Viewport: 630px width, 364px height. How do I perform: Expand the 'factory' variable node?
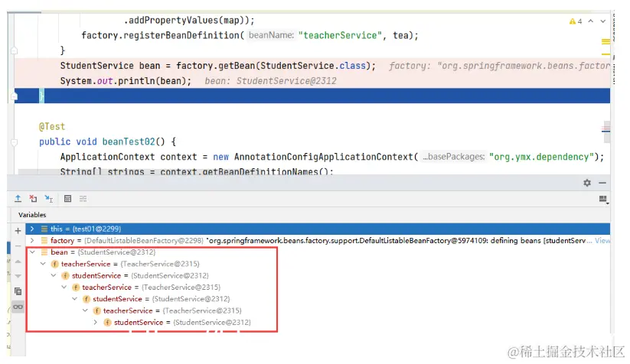pos(32,240)
